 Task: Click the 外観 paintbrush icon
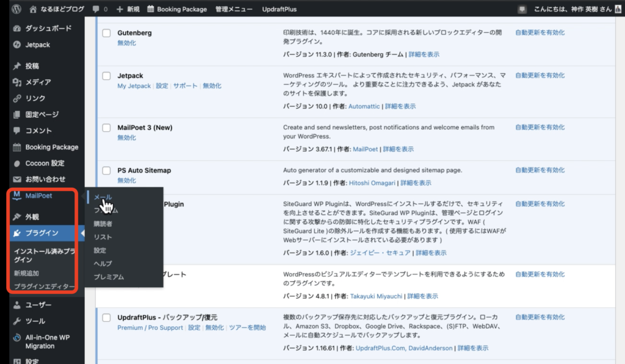pyautogui.click(x=16, y=216)
